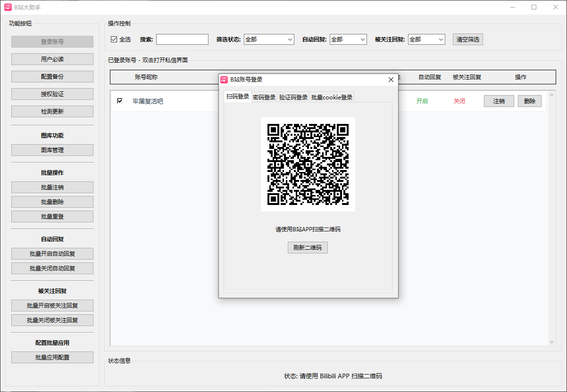Open the 自动回复 filter dropdown
Viewport: 567px width, 392px height.
348,39
